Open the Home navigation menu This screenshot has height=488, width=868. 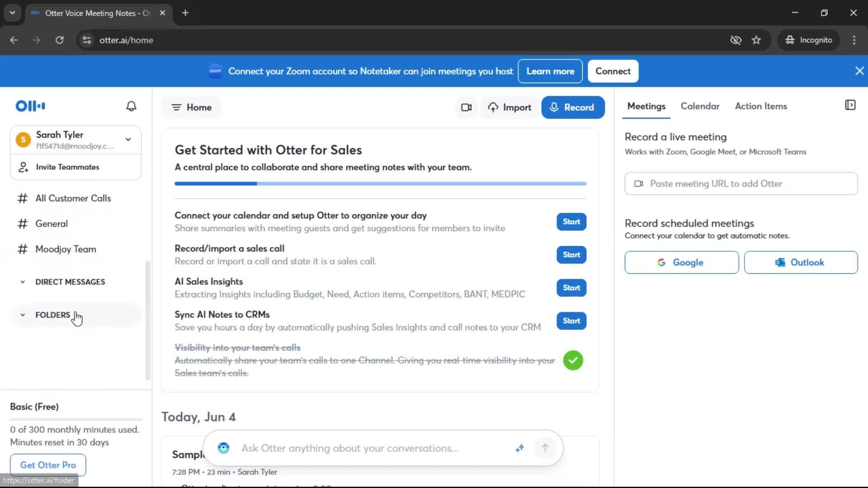coord(191,108)
